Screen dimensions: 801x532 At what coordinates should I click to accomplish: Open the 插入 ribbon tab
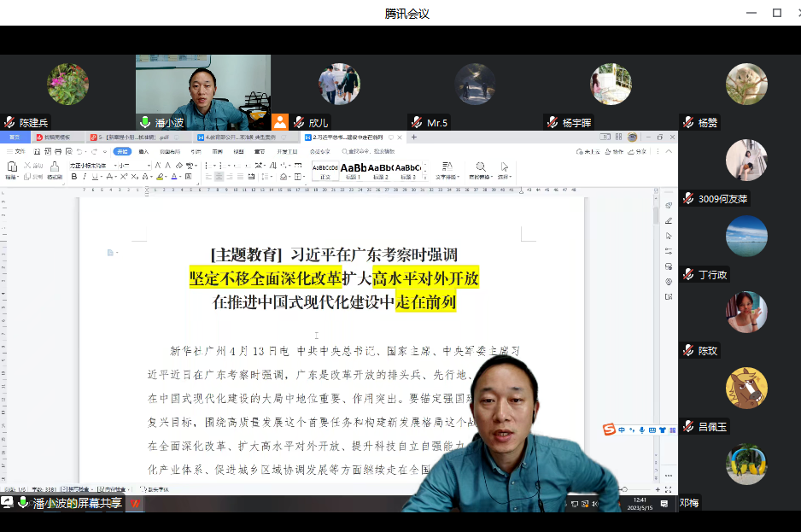click(x=144, y=152)
